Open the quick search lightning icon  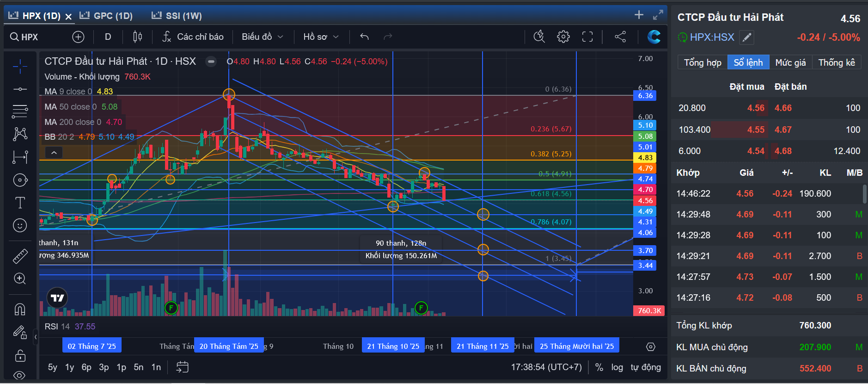point(539,37)
